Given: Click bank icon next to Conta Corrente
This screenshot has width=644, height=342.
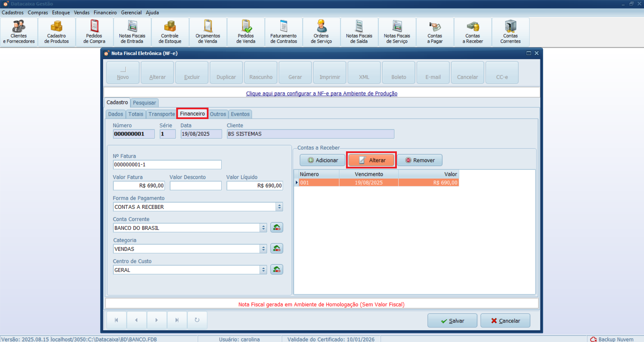Looking at the screenshot, I should click(x=276, y=228).
